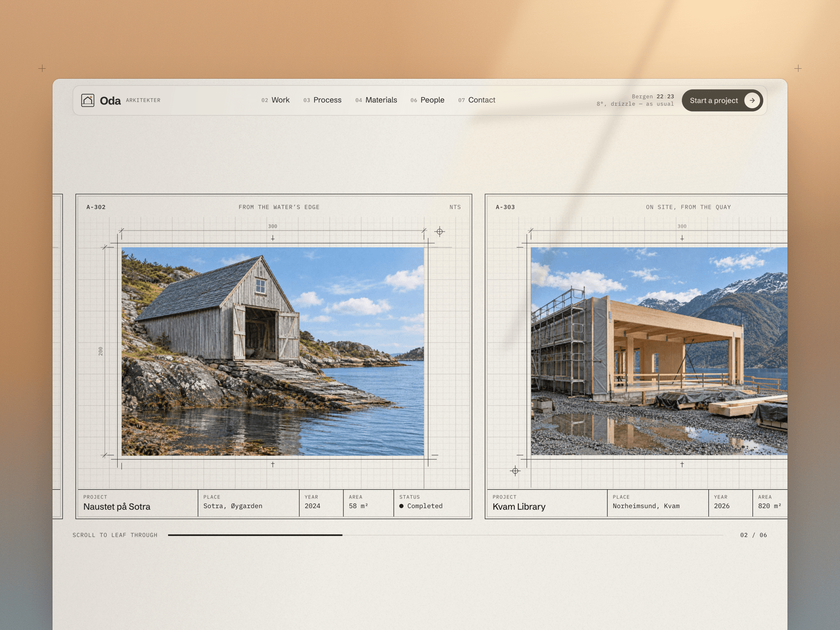The width and height of the screenshot is (840, 630).
Task: Open the Contact page
Action: click(x=477, y=100)
